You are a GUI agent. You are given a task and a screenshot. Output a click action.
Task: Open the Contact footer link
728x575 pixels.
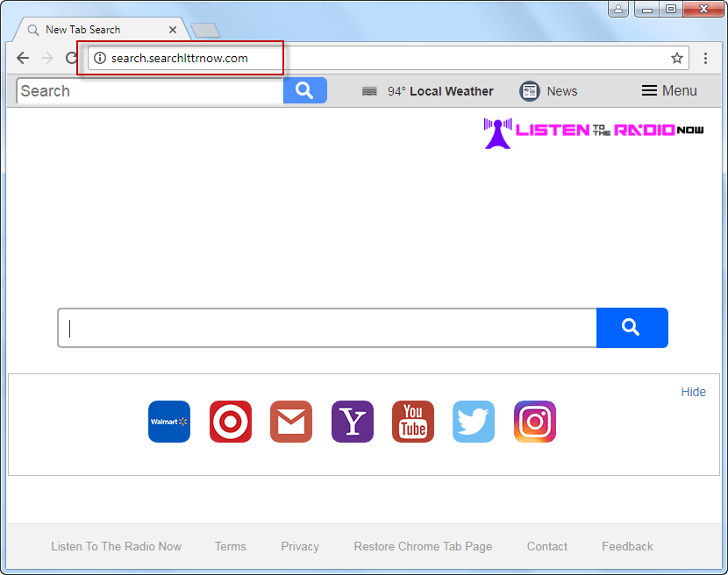pyautogui.click(x=547, y=546)
